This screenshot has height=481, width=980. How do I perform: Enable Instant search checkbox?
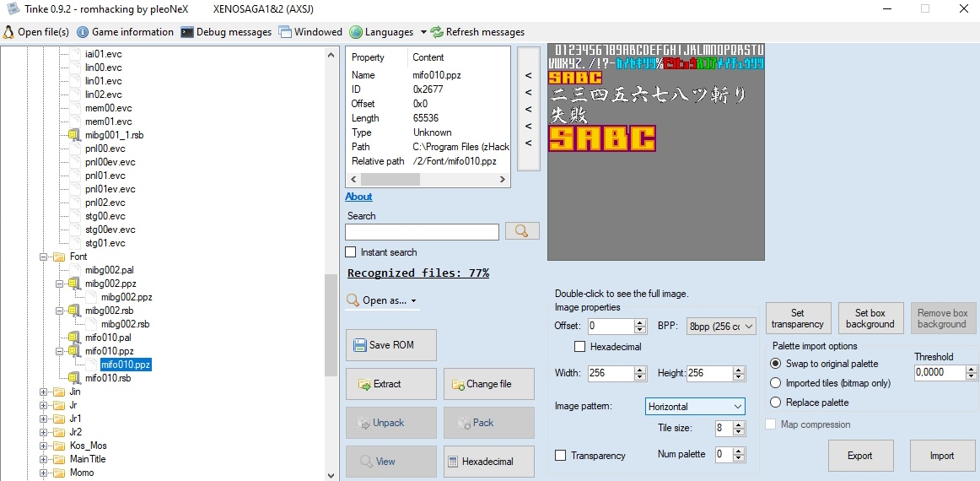click(x=351, y=252)
